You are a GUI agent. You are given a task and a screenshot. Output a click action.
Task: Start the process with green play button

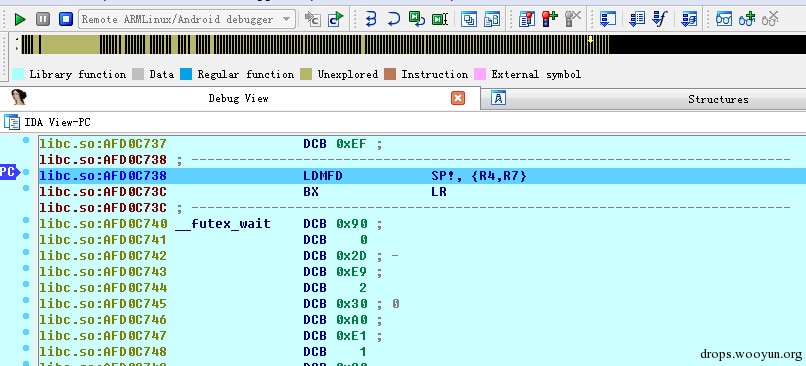(x=20, y=20)
